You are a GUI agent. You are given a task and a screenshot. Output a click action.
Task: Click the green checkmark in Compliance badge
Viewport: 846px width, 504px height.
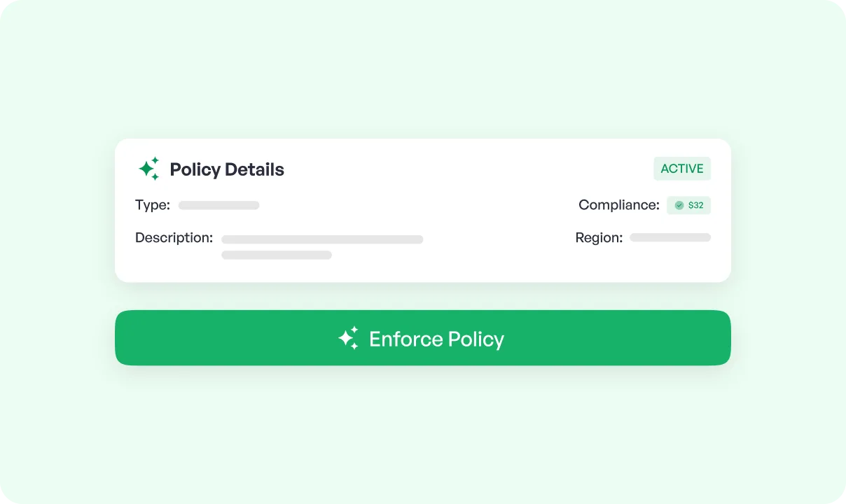[x=679, y=205]
